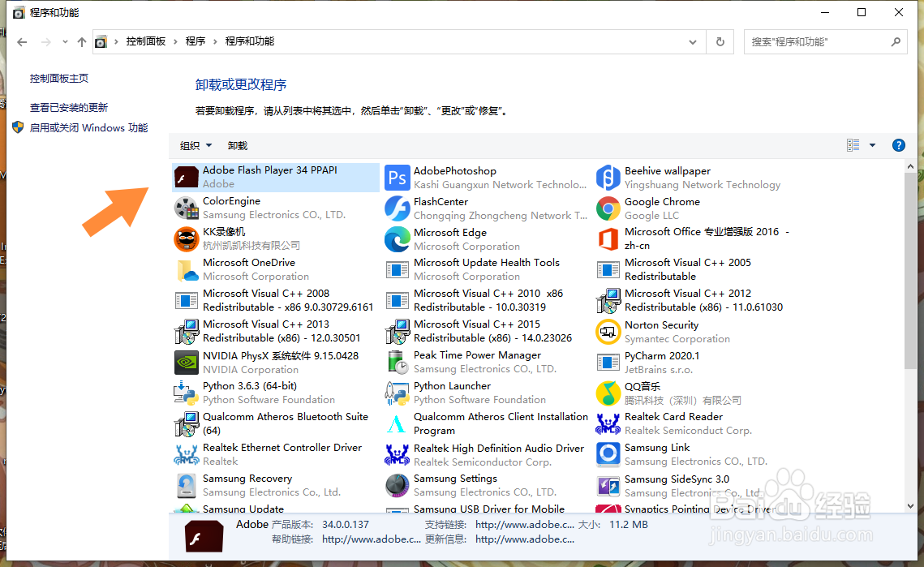Select Qualcomm Atheros Bluetooth Suite (64) entry

[x=275, y=423]
